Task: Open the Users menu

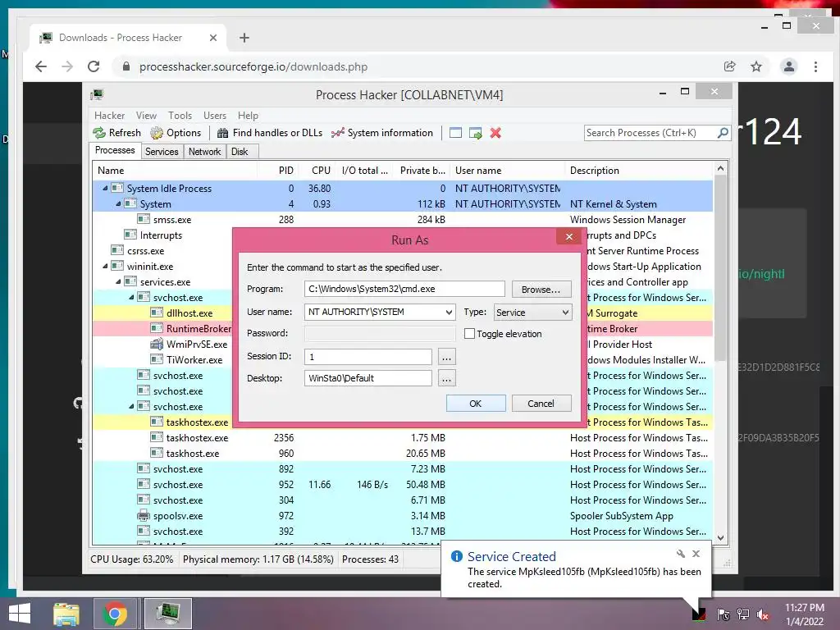Action: 214,115
